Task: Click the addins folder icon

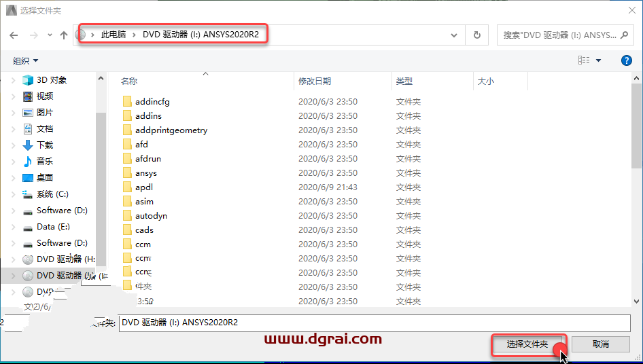Action: [x=127, y=115]
